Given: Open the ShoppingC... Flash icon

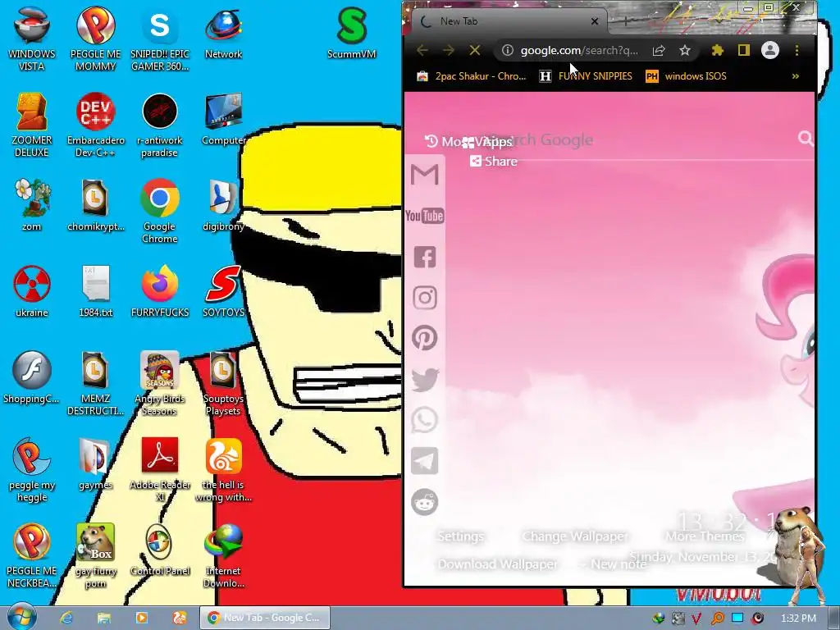Looking at the screenshot, I should click(32, 377).
